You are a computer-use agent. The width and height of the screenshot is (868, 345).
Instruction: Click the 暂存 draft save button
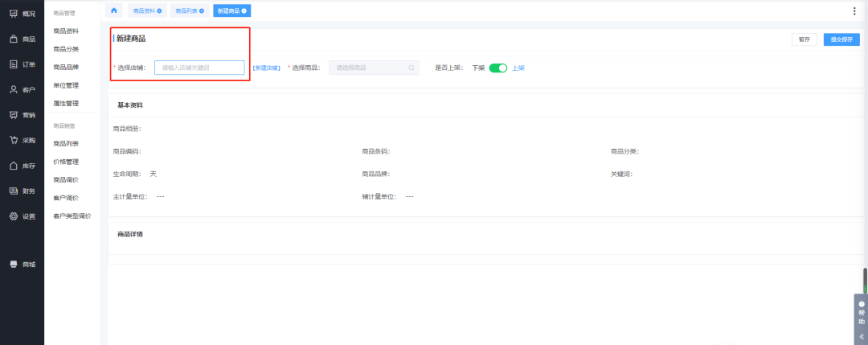804,39
